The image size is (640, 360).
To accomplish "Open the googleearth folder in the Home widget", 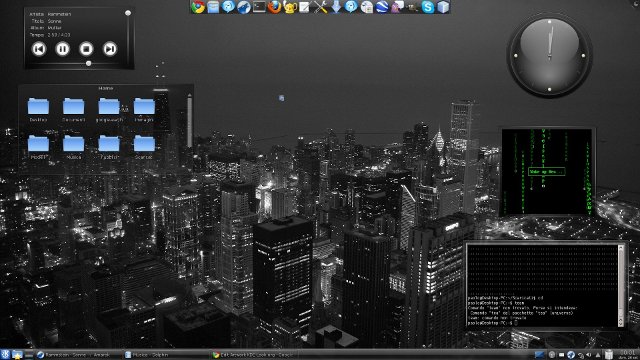I will (x=109, y=110).
